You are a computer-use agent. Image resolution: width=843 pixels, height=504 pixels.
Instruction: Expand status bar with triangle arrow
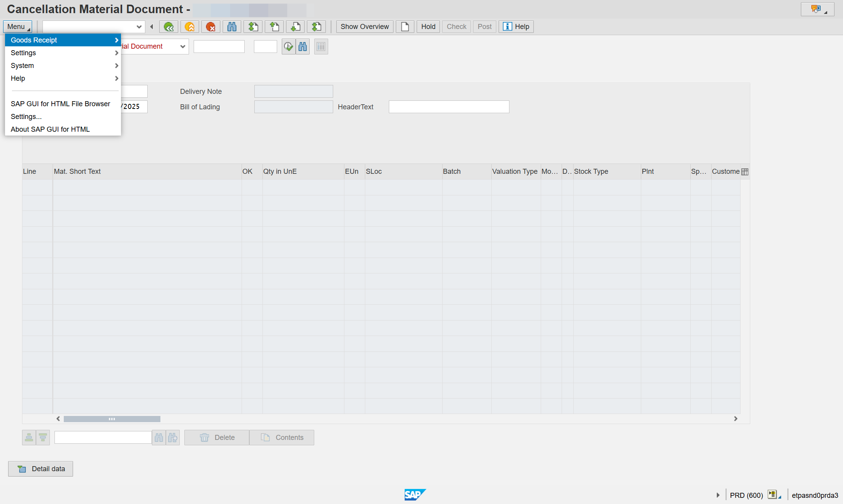point(718,495)
